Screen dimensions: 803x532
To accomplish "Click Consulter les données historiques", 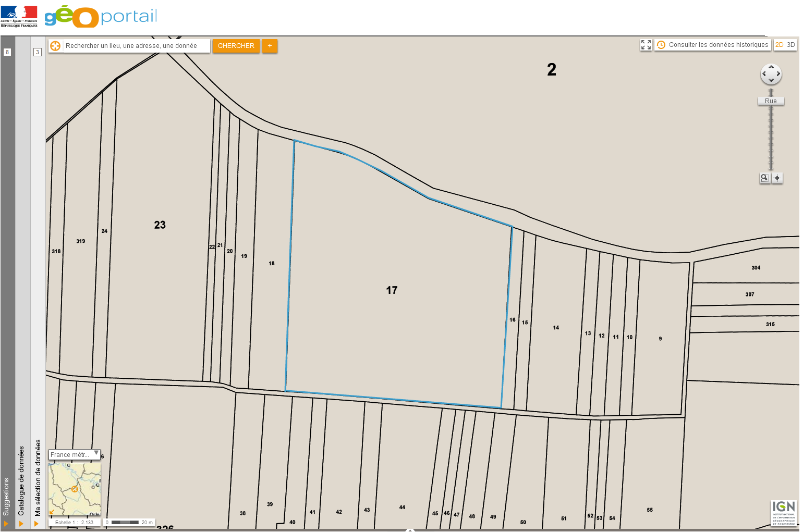I will click(x=713, y=45).
